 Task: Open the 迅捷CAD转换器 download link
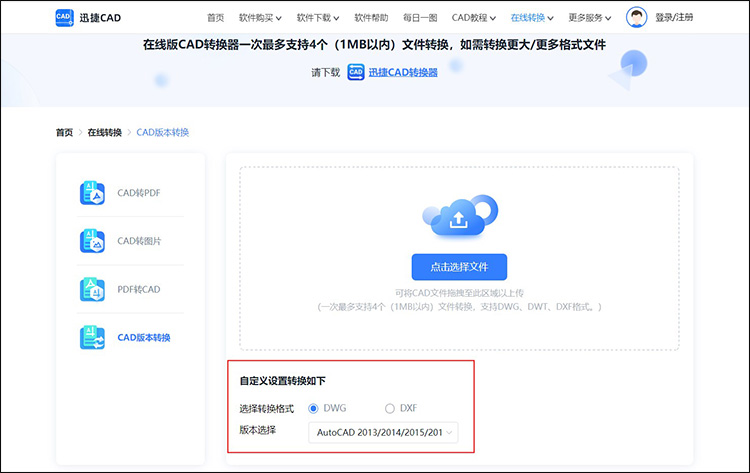coord(403,72)
